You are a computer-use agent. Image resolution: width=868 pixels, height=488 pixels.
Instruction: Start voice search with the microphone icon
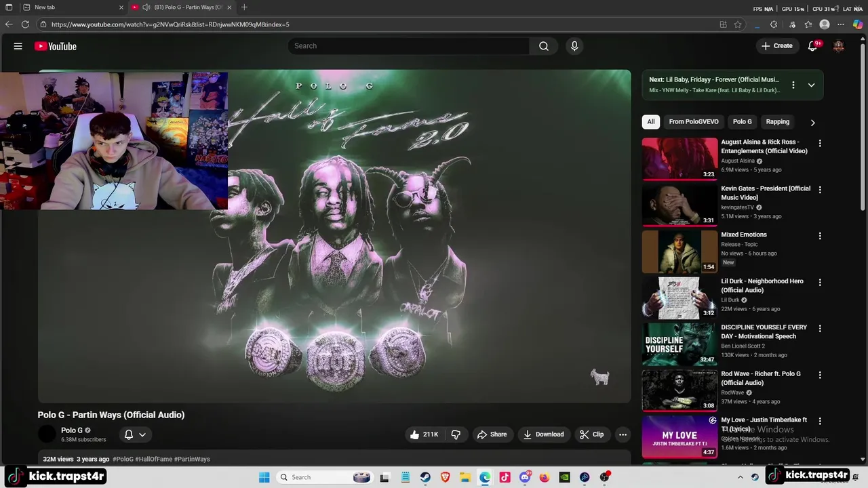(574, 46)
